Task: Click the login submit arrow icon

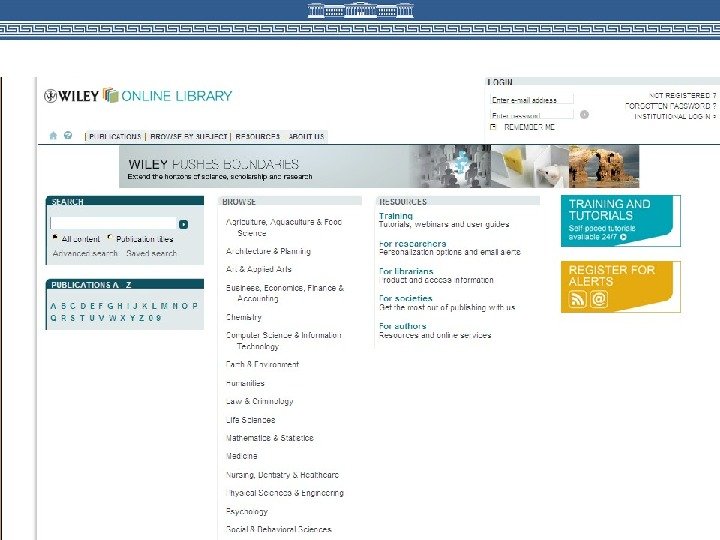Action: click(x=584, y=114)
